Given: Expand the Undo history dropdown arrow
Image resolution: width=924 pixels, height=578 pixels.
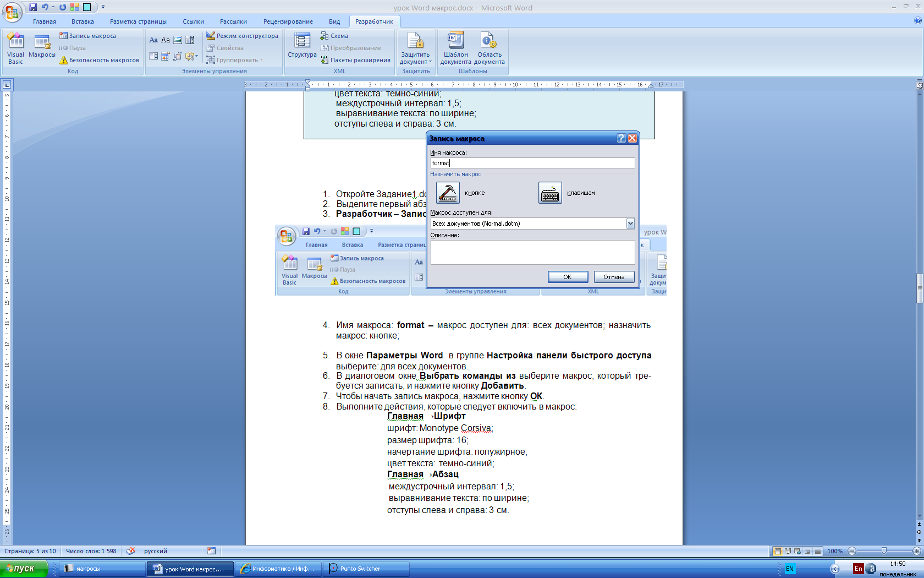Looking at the screenshot, I should click(53, 7).
